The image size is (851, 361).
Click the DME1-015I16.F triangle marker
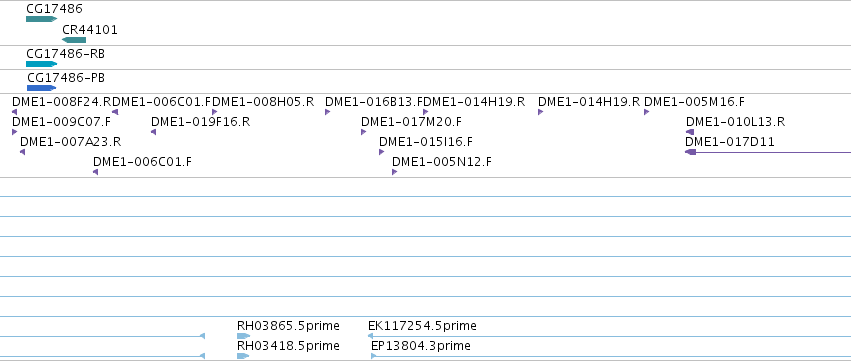(x=382, y=152)
